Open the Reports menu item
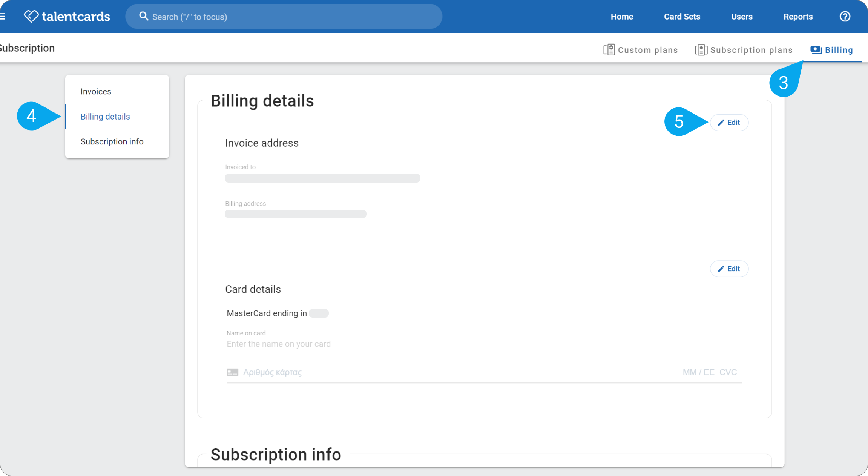 click(x=798, y=17)
